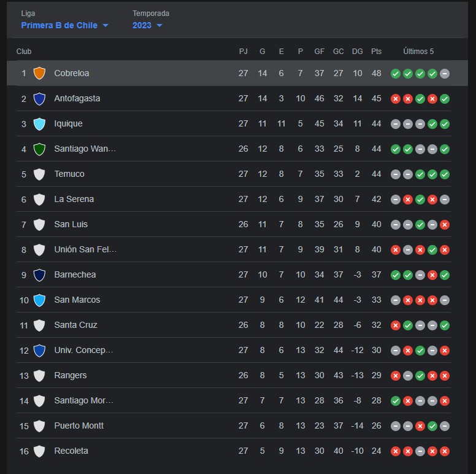Click the Últimos 5 column header

[x=418, y=52]
